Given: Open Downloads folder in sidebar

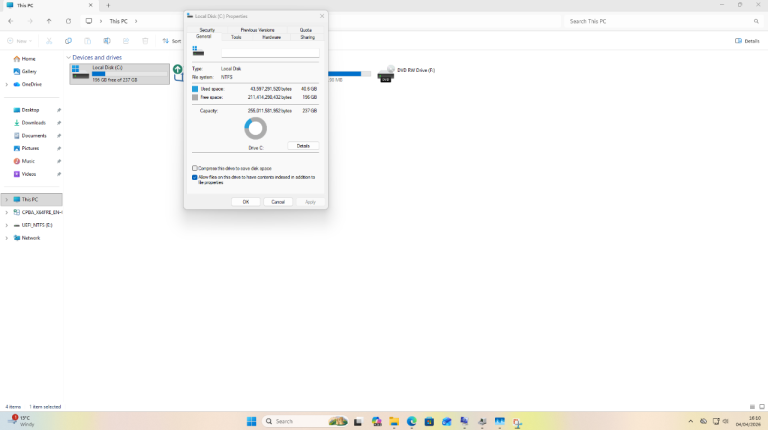Looking at the screenshot, I should tap(34, 122).
